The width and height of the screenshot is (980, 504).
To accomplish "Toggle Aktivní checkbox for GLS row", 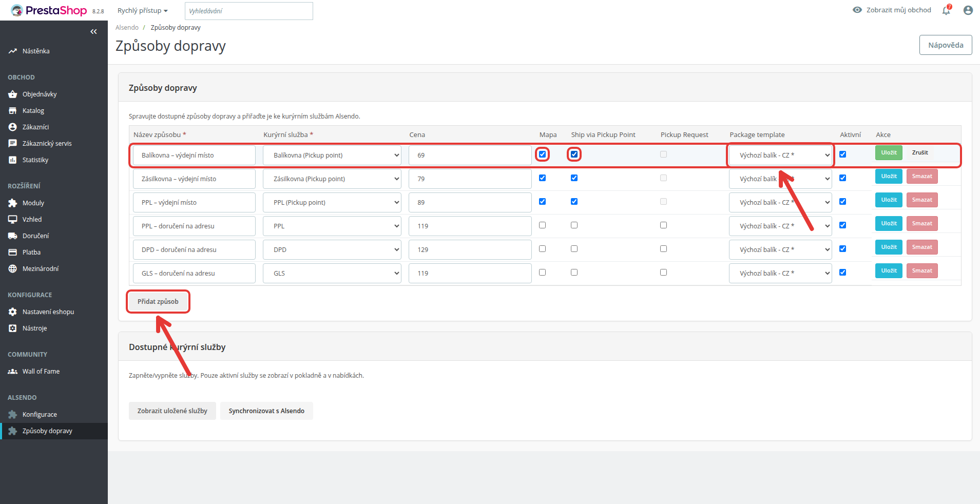I will click(842, 273).
